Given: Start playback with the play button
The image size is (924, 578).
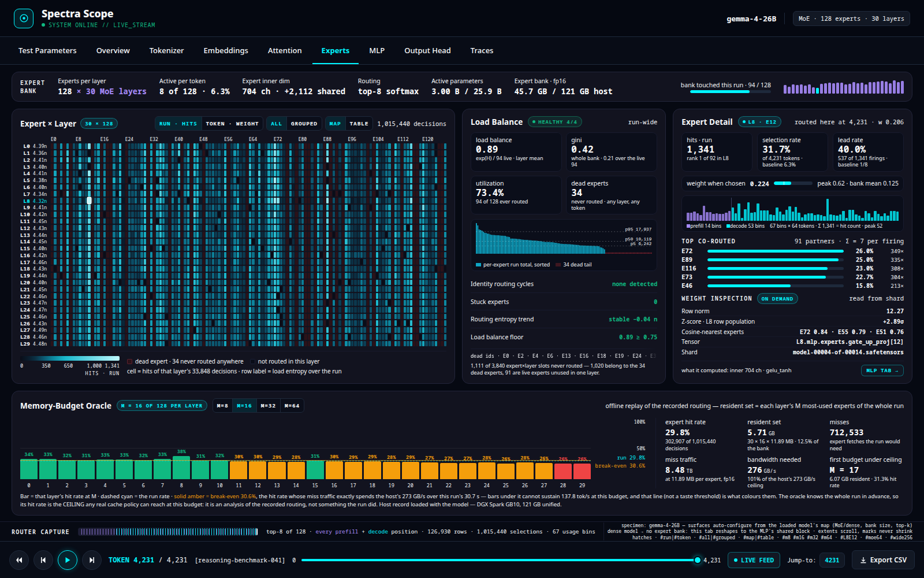Looking at the screenshot, I should [x=68, y=560].
